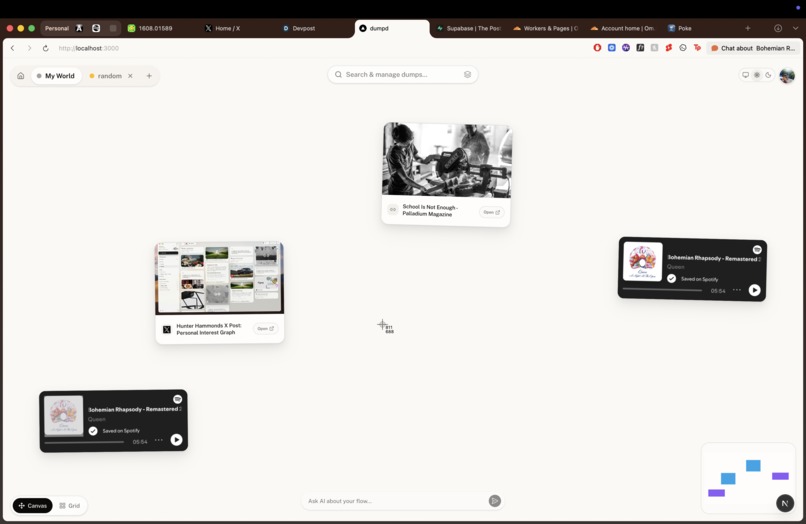Switch to the random tab
806x524 pixels.
point(105,76)
